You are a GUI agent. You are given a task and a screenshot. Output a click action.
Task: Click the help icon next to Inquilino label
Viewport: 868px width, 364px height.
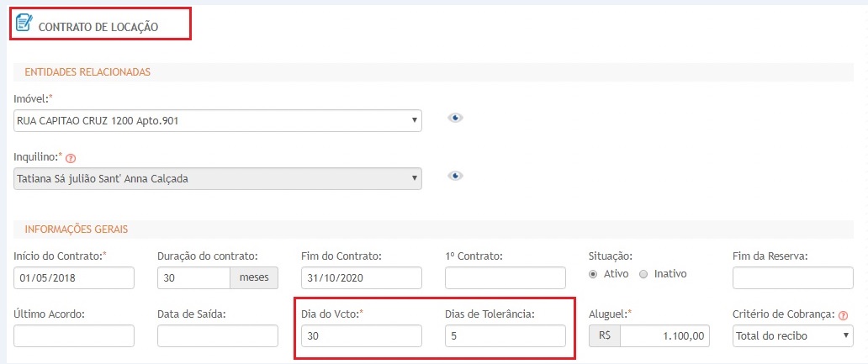(71, 157)
